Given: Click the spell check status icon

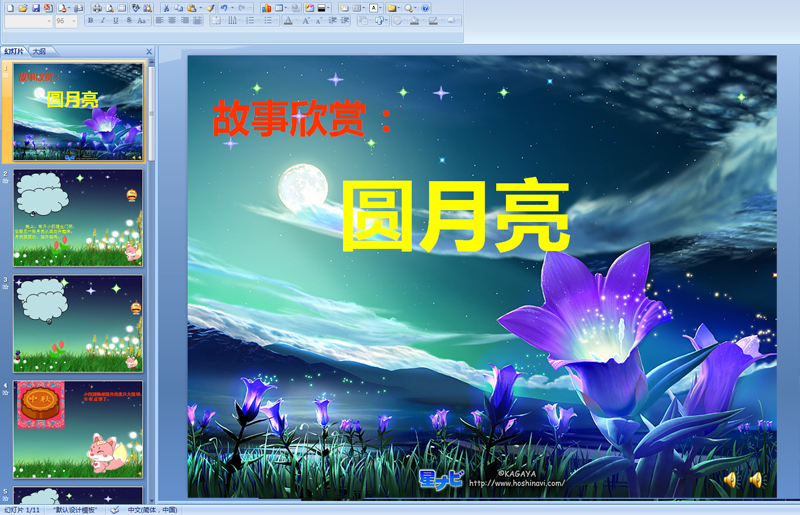Looking at the screenshot, I should pos(115,510).
